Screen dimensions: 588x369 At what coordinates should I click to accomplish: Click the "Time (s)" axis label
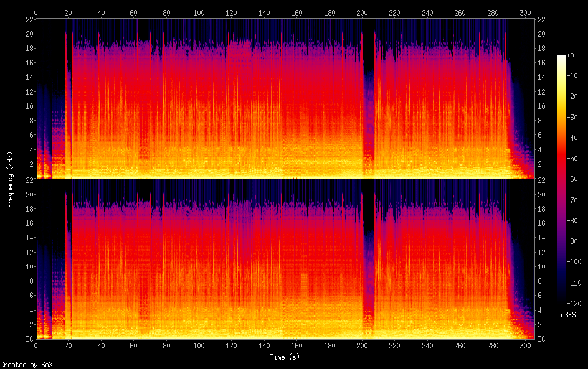pos(284,357)
